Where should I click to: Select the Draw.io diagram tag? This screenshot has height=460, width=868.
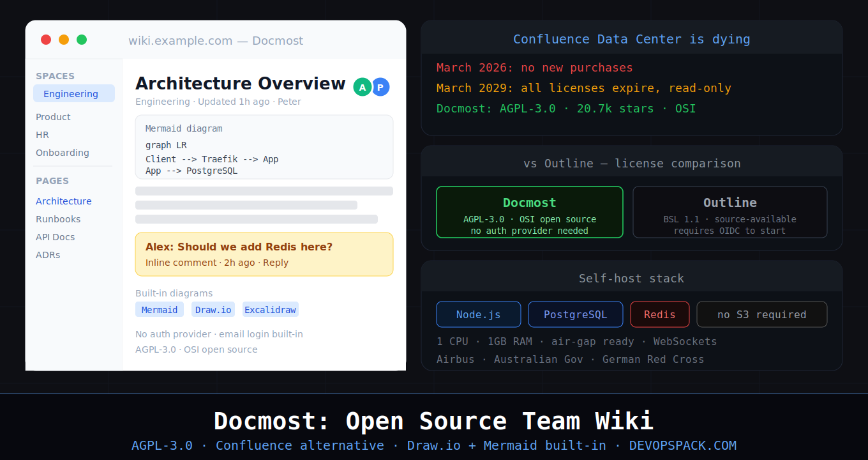[213, 310]
